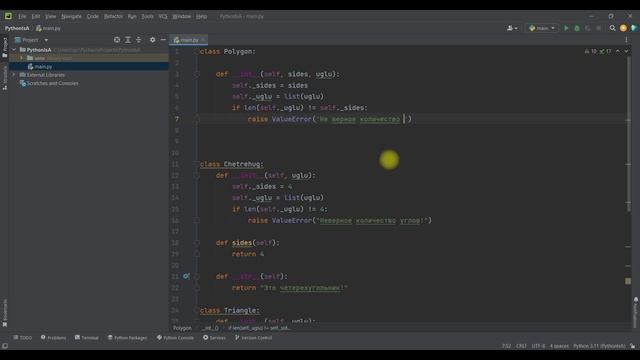
Task: Open the Navigate menu
Action: (71, 16)
